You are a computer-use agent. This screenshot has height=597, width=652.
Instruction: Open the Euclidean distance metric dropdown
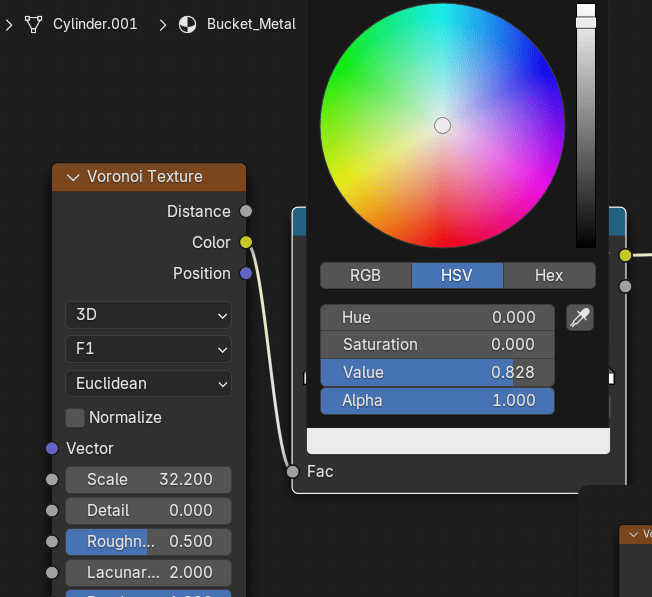(148, 383)
